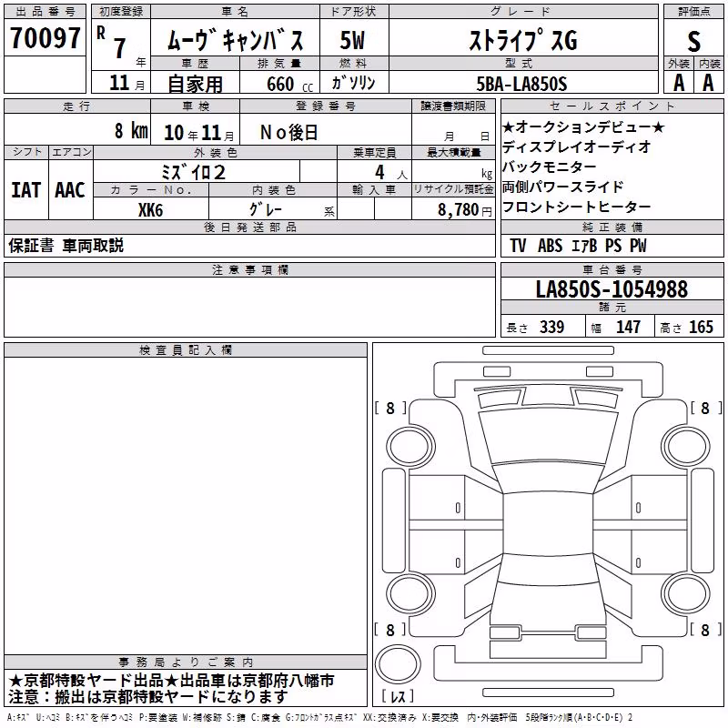
Task: Select the length value 339
Action: click(551, 327)
